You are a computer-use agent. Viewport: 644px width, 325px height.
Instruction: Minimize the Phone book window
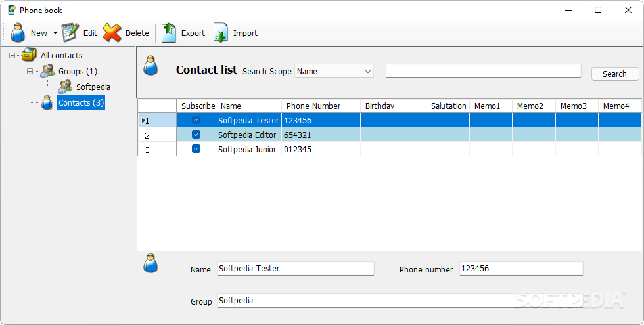coord(568,10)
